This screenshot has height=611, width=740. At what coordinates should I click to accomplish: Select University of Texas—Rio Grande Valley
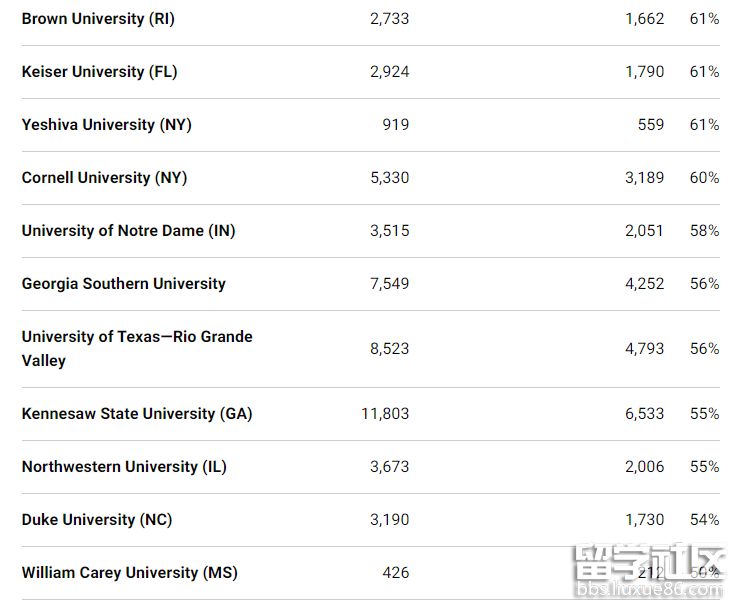click(x=137, y=348)
